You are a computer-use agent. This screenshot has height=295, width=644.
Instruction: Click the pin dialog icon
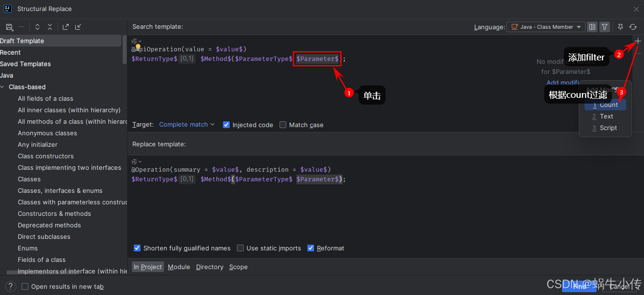621,27
